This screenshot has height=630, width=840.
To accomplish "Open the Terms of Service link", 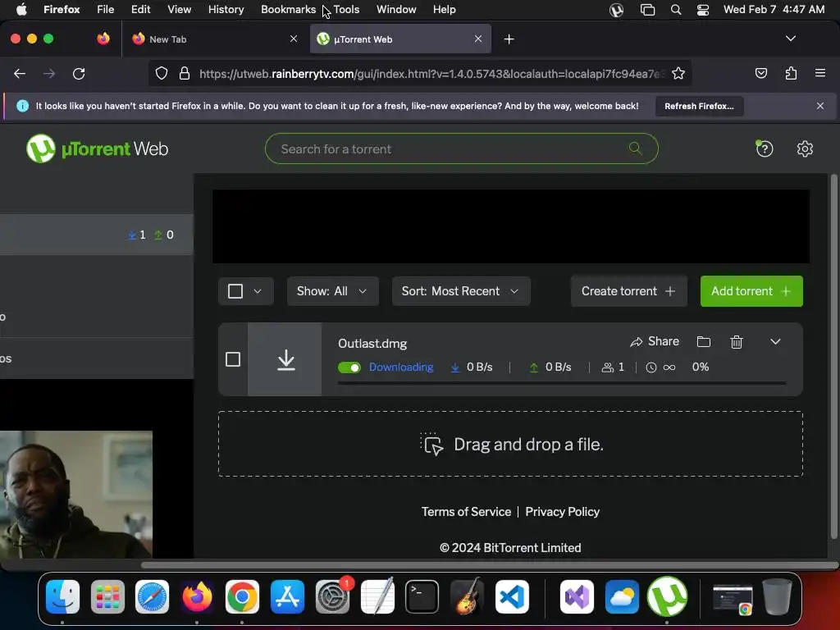I will pos(466,512).
